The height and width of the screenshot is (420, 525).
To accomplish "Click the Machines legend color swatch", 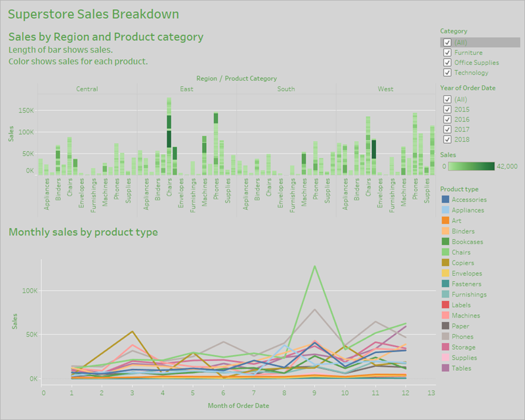I will click(446, 316).
